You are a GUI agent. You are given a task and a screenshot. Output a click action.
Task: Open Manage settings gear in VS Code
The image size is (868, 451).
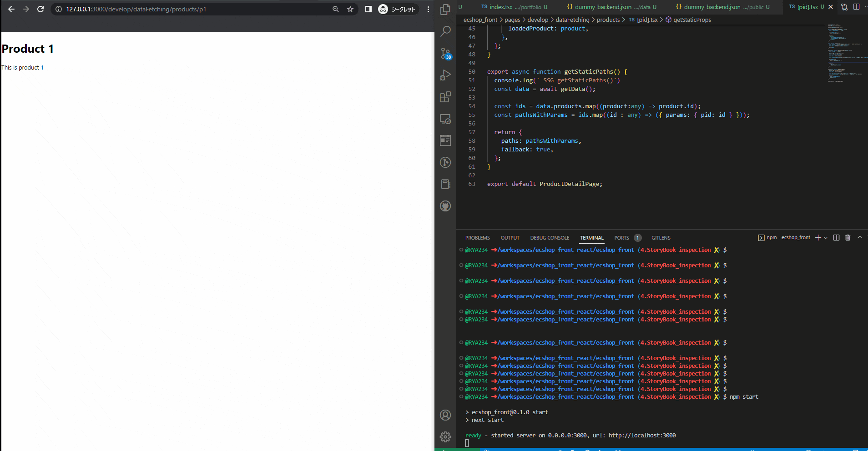(445, 437)
